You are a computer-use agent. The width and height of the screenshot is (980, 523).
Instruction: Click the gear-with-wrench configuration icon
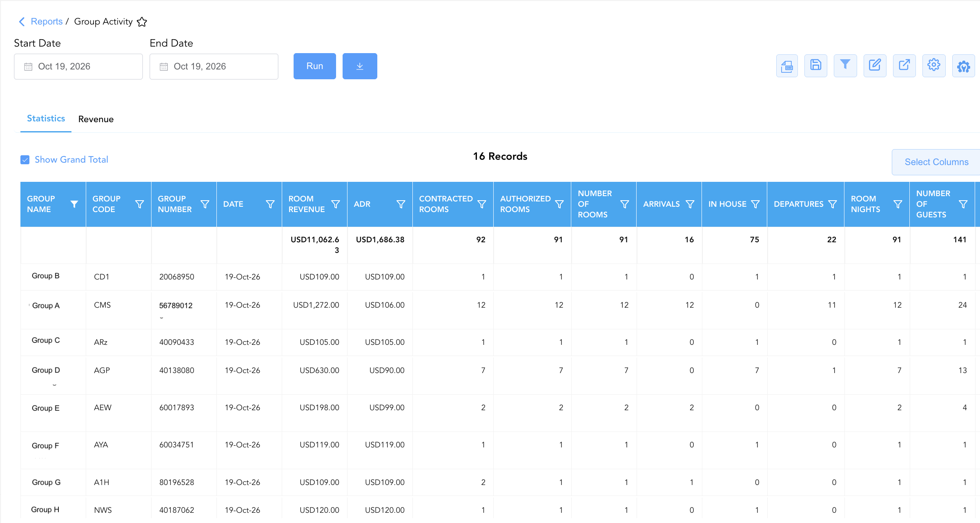(964, 66)
